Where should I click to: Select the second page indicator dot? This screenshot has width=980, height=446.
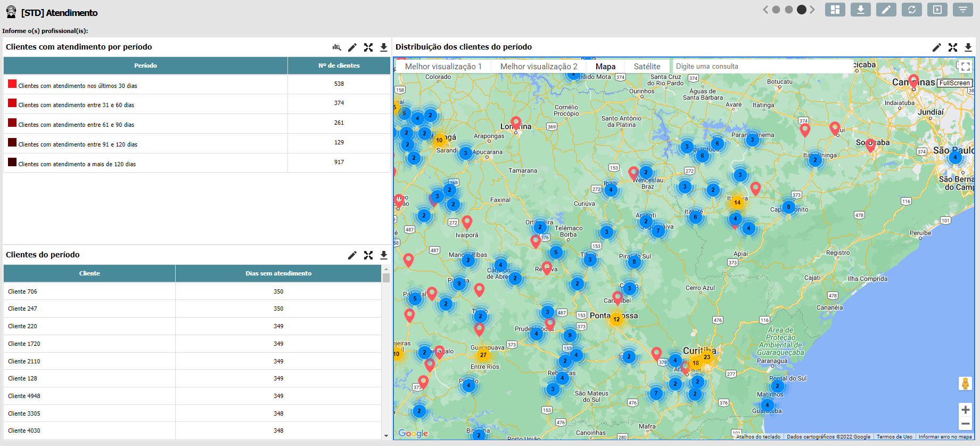point(789,10)
